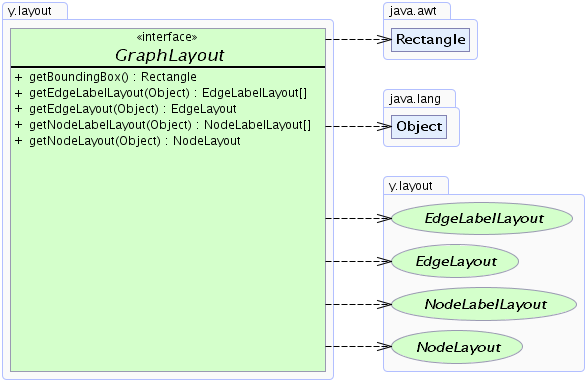587x382 pixels.
Task: Click the EdgeLabelLayout ellipse node
Action: click(482, 218)
